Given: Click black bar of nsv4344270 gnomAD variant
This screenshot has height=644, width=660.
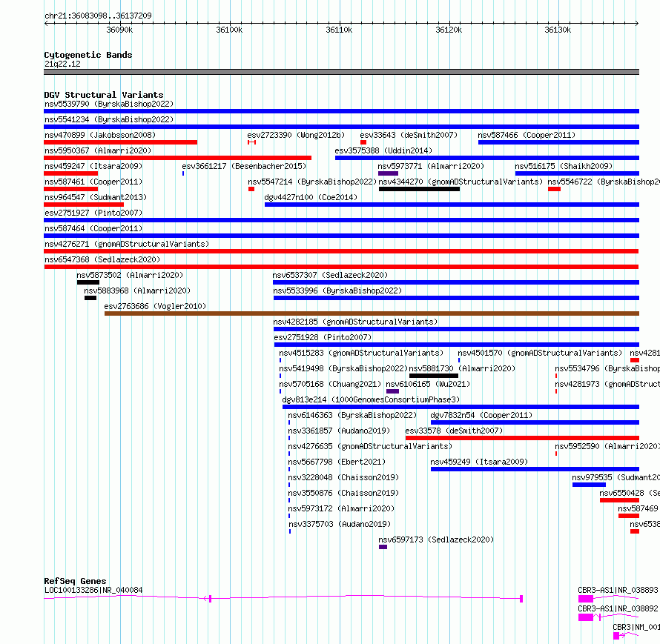Looking at the screenshot, I should [x=419, y=189].
